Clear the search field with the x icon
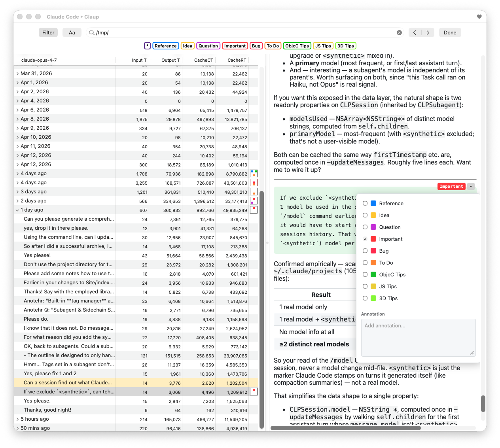Viewport: 500px width, 448px height. pos(399,33)
